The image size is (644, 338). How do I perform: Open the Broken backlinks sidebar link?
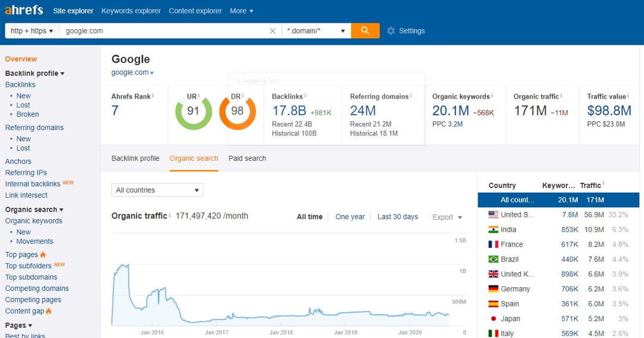tap(27, 114)
